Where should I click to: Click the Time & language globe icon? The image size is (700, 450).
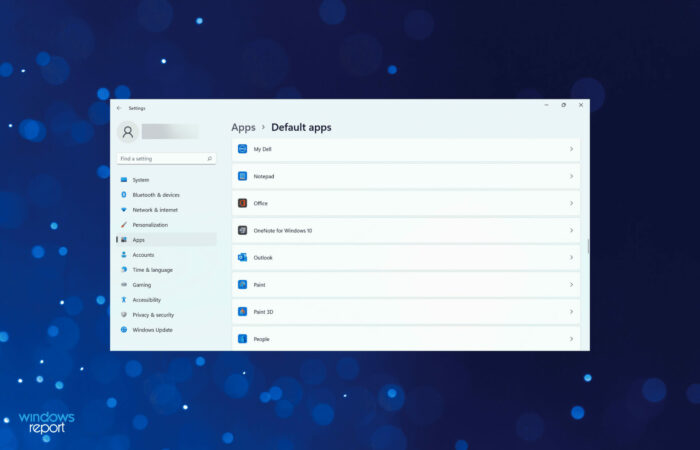coord(124,270)
